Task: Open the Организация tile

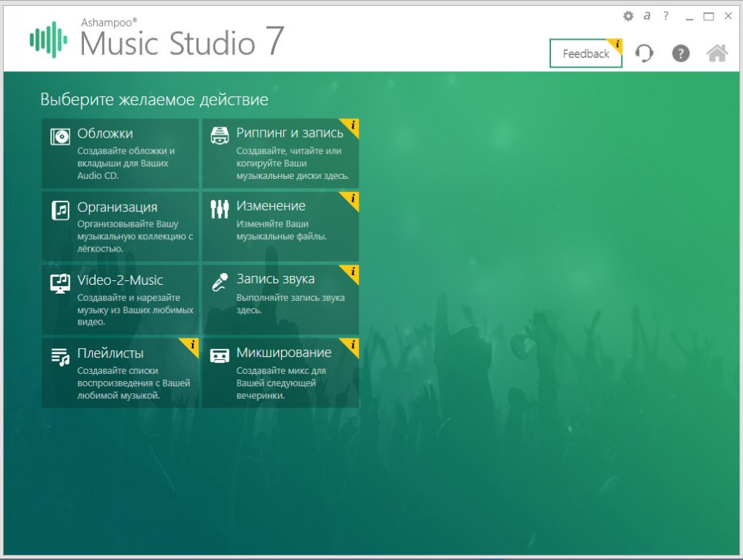Action: [x=120, y=226]
